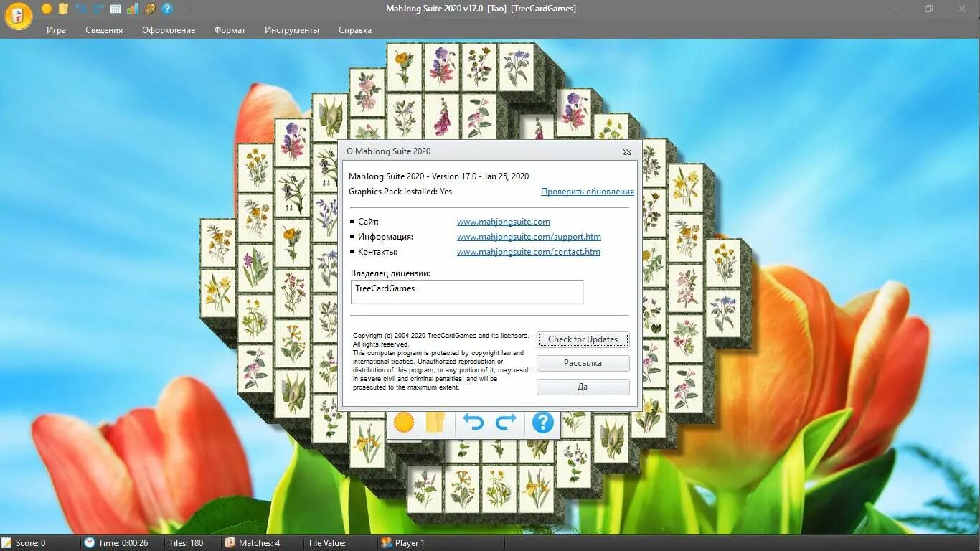The width and height of the screenshot is (980, 551).
Task: Click the Player 1 label in the status bar
Action: click(410, 543)
